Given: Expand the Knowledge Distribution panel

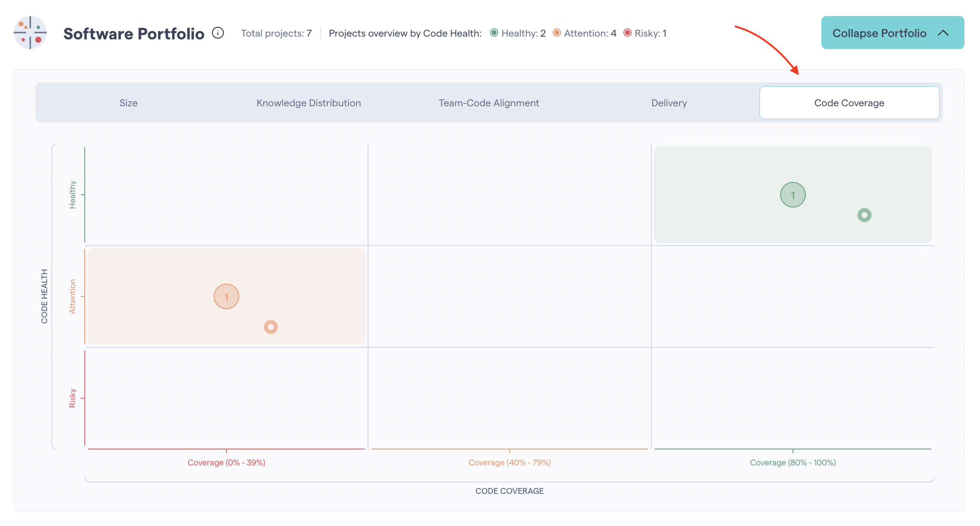Looking at the screenshot, I should [308, 102].
